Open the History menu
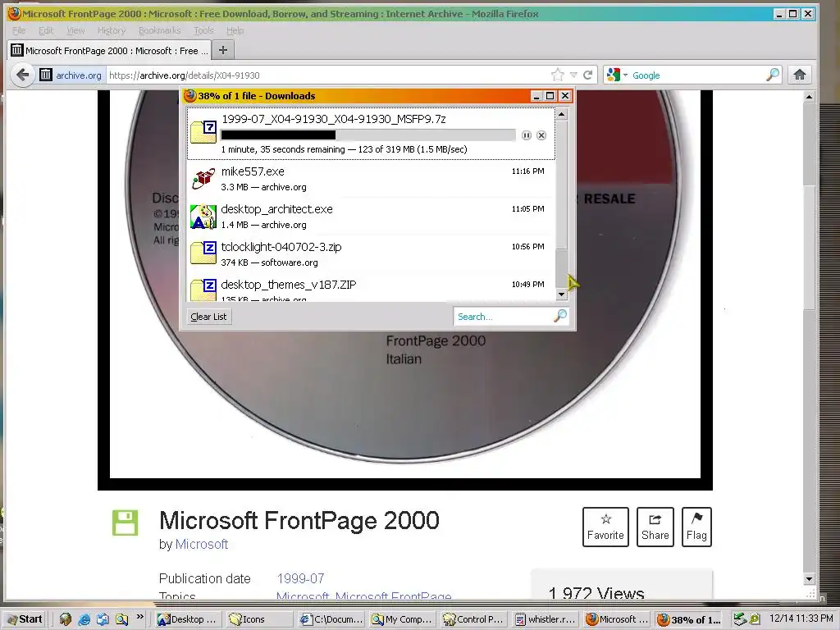This screenshot has height=630, width=840. (x=112, y=30)
